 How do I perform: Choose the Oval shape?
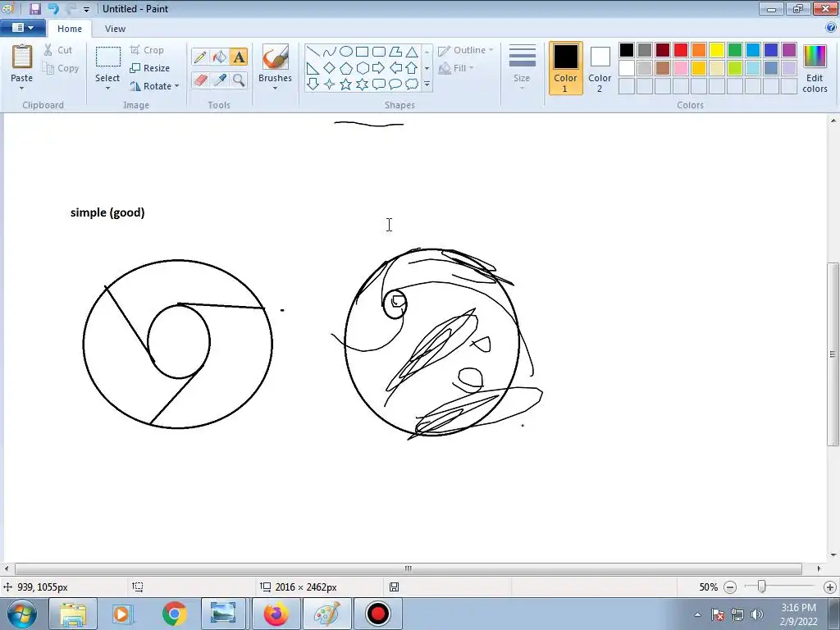point(346,52)
